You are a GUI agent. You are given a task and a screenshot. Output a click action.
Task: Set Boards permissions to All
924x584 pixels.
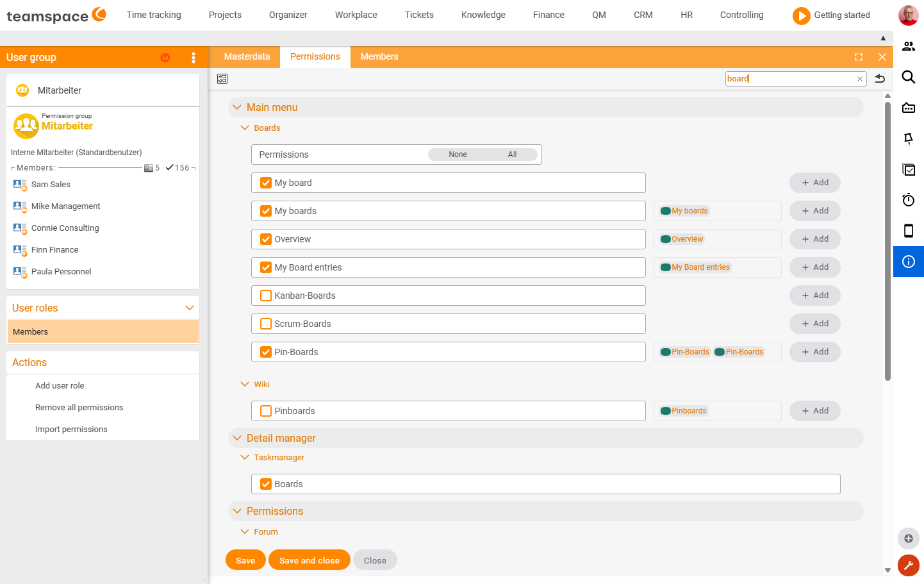tap(512, 154)
